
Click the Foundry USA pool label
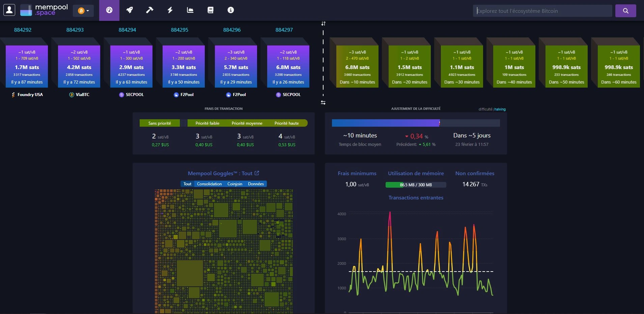[27, 95]
